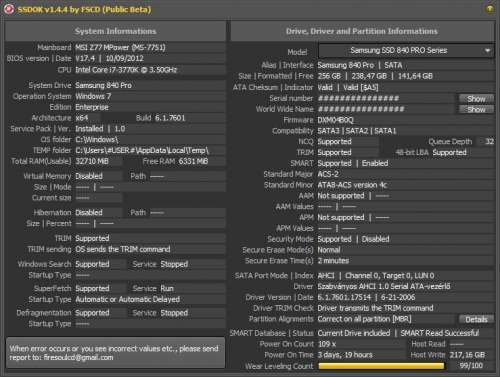Select OS sends the TRIM command text
500x377 pixels.
tap(123, 249)
